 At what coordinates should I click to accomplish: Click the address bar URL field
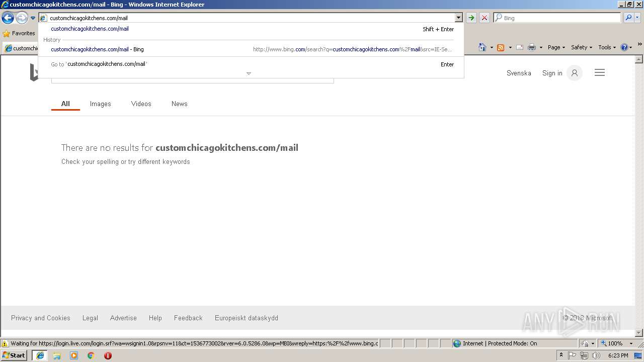pyautogui.click(x=248, y=18)
